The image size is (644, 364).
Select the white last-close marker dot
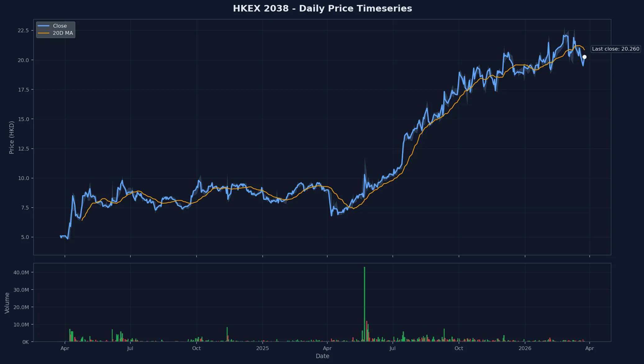tap(585, 57)
